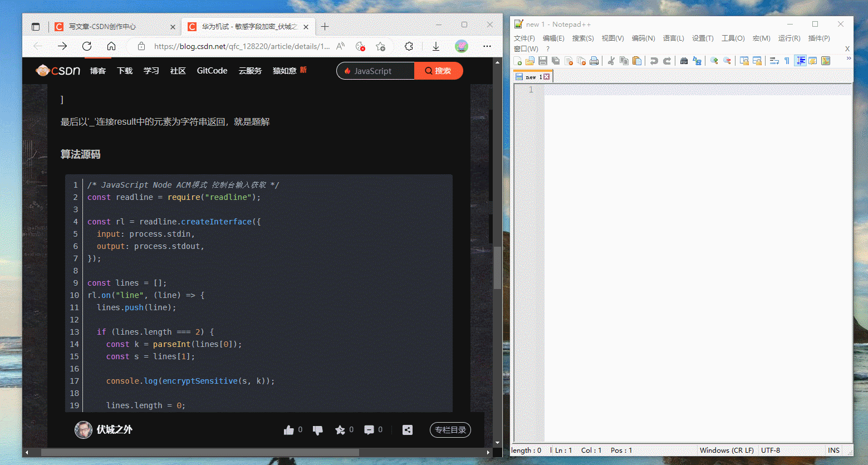Open a new browser tab with plus button

click(x=325, y=26)
